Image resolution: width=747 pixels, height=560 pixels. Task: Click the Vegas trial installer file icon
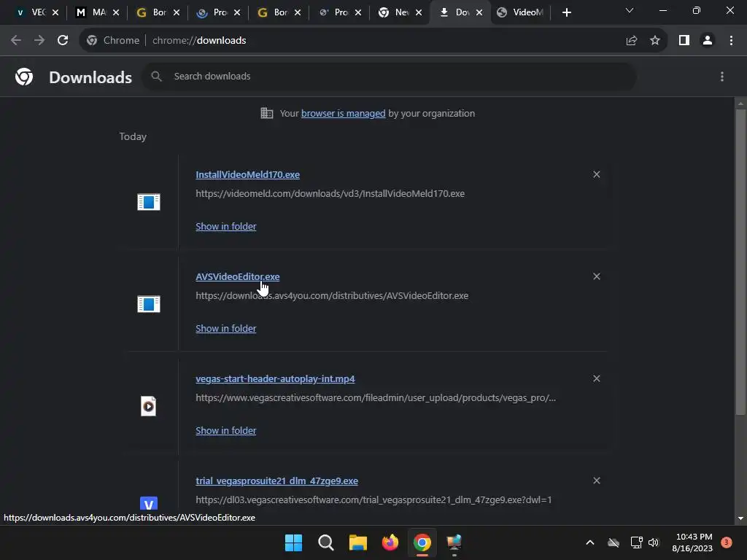pos(149,504)
